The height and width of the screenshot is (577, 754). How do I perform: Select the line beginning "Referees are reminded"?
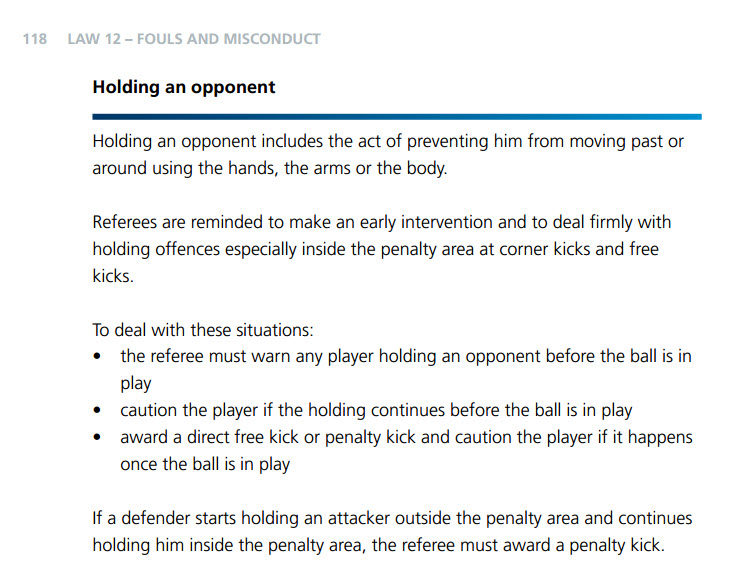pos(381,221)
